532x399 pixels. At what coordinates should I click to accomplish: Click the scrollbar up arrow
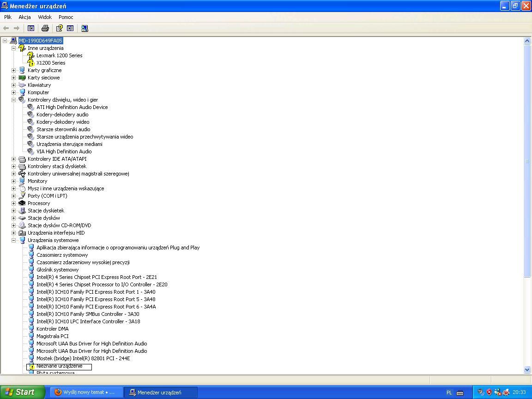coord(527,41)
